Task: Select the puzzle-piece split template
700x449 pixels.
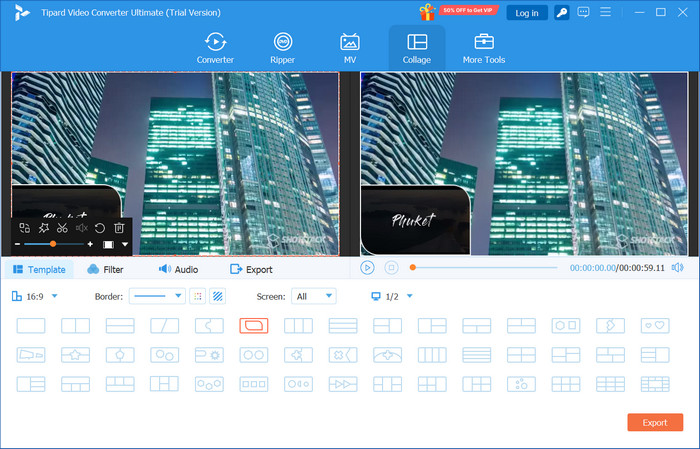Action: 209,326
